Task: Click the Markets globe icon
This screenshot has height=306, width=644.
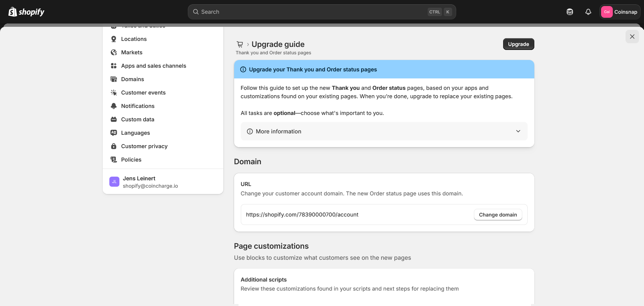Action: (114, 52)
